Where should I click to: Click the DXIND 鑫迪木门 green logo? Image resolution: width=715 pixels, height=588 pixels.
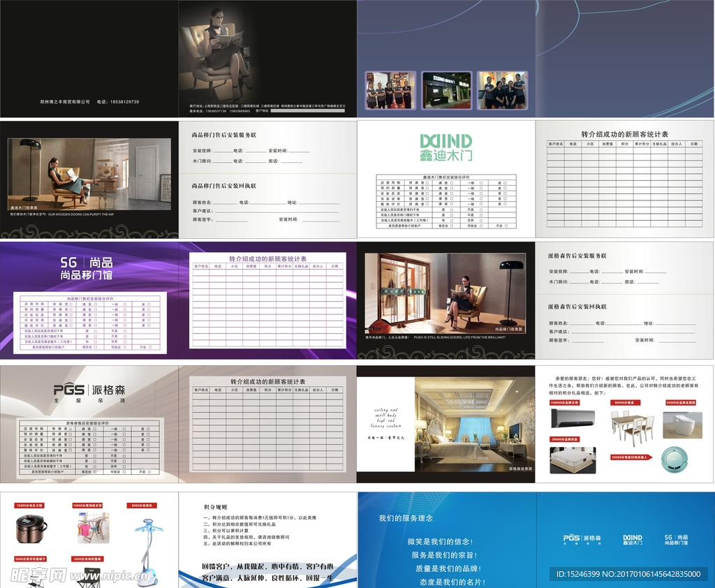446,147
